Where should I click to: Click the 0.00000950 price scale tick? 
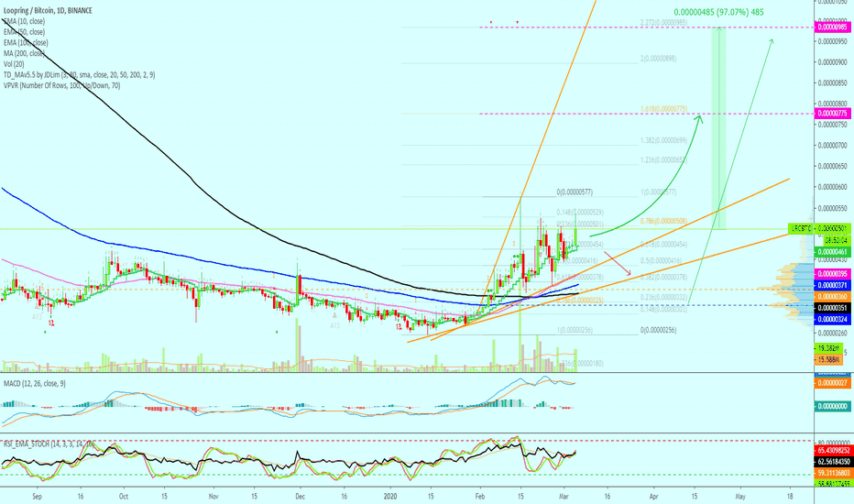832,41
